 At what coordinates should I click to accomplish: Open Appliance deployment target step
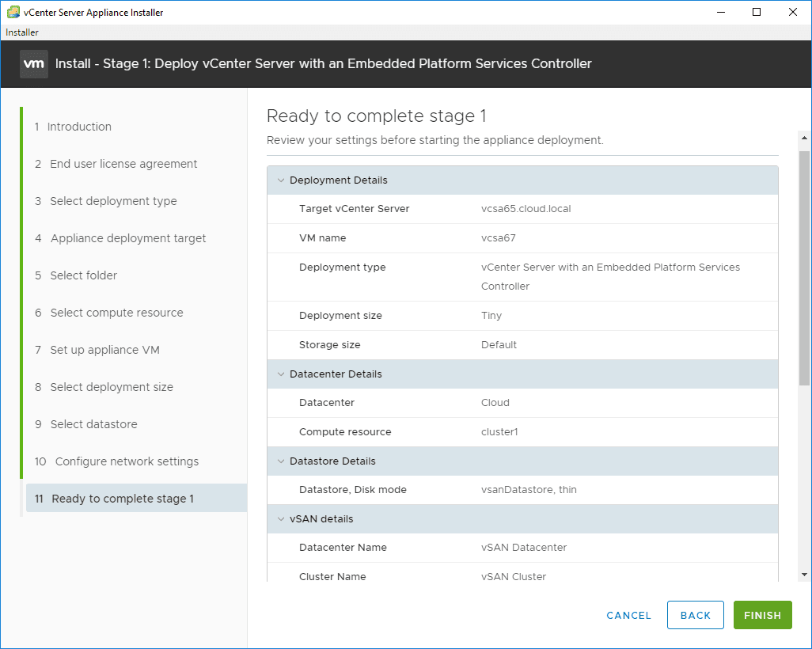(x=128, y=238)
